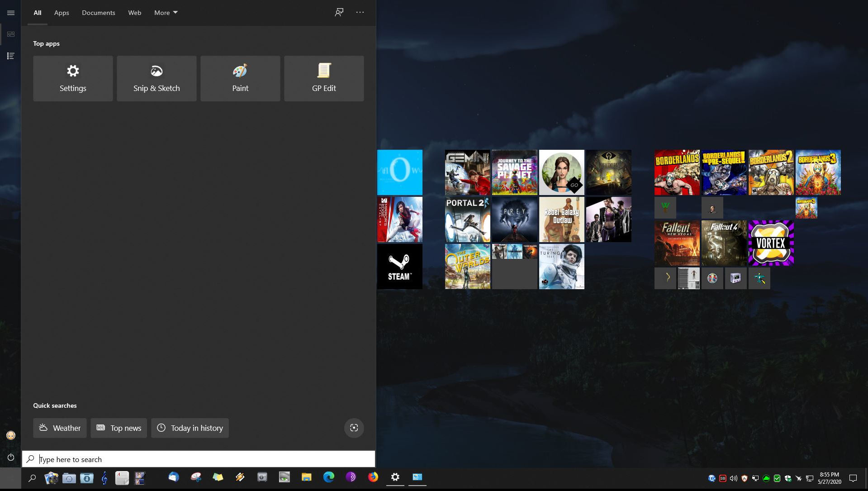868x491 pixels.
Task: Open the small body model tile
Action: [689, 278]
